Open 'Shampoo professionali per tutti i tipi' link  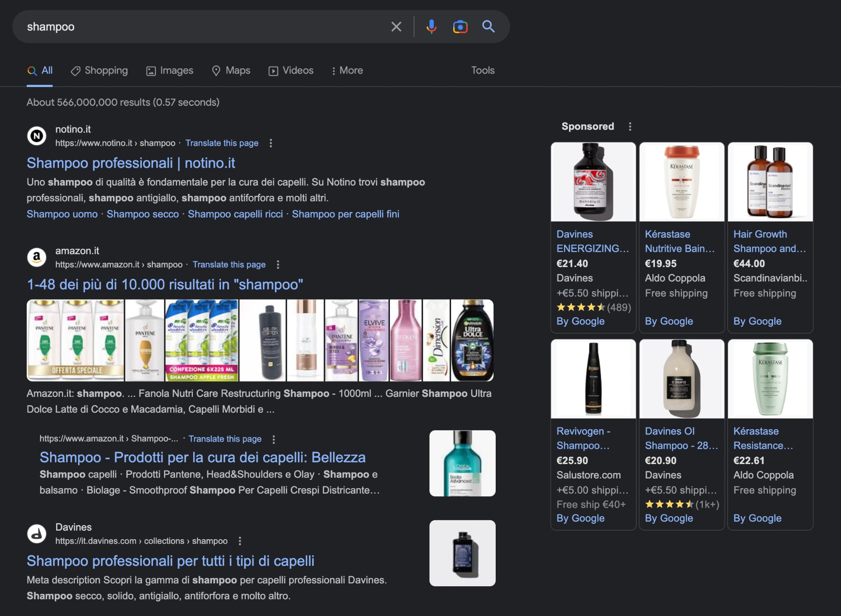tap(170, 561)
